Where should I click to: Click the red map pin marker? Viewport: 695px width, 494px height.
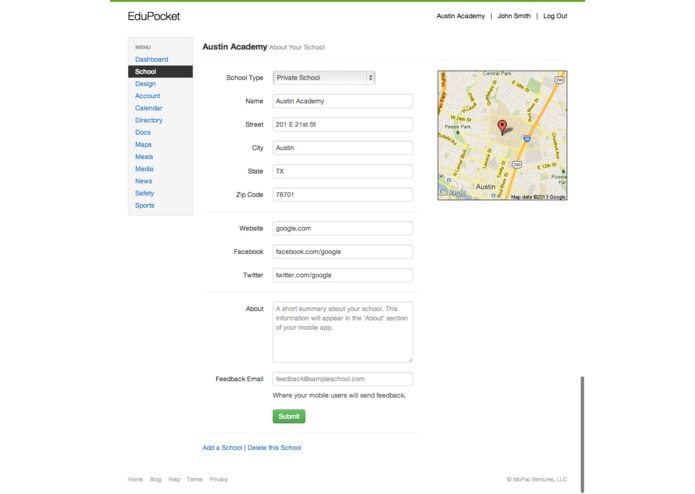502,127
